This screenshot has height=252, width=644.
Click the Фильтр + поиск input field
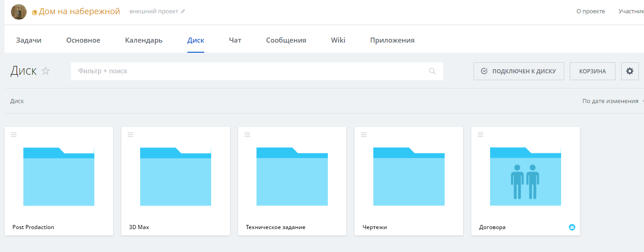click(x=257, y=71)
